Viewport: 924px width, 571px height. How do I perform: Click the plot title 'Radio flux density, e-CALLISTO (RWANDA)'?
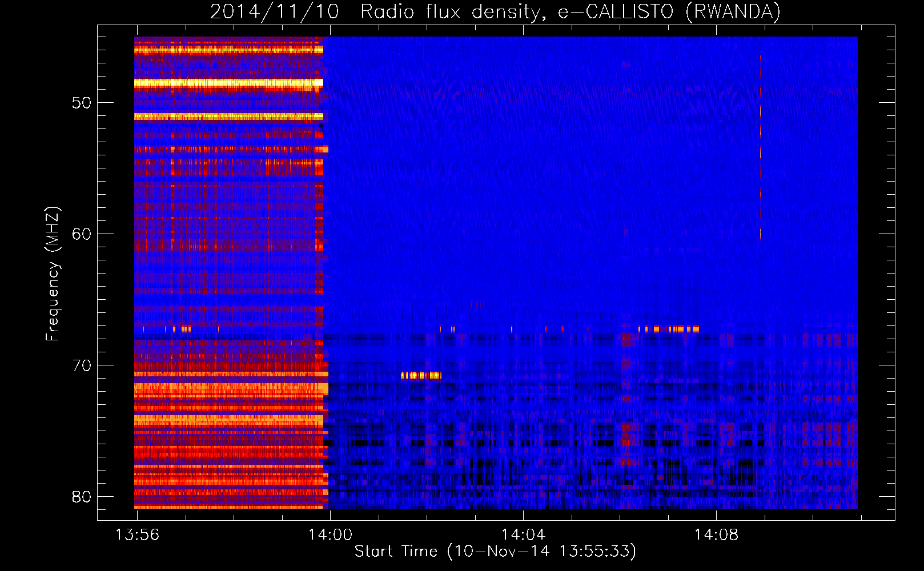pyautogui.click(x=571, y=11)
